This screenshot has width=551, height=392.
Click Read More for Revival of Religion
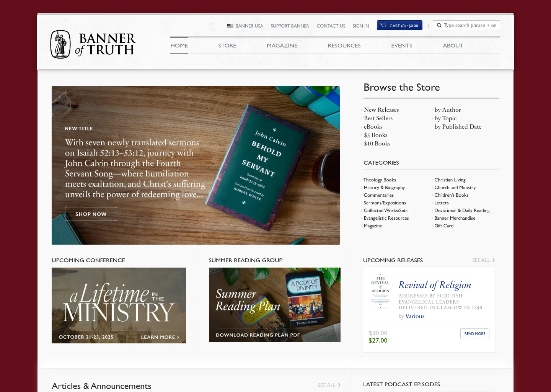(x=474, y=334)
